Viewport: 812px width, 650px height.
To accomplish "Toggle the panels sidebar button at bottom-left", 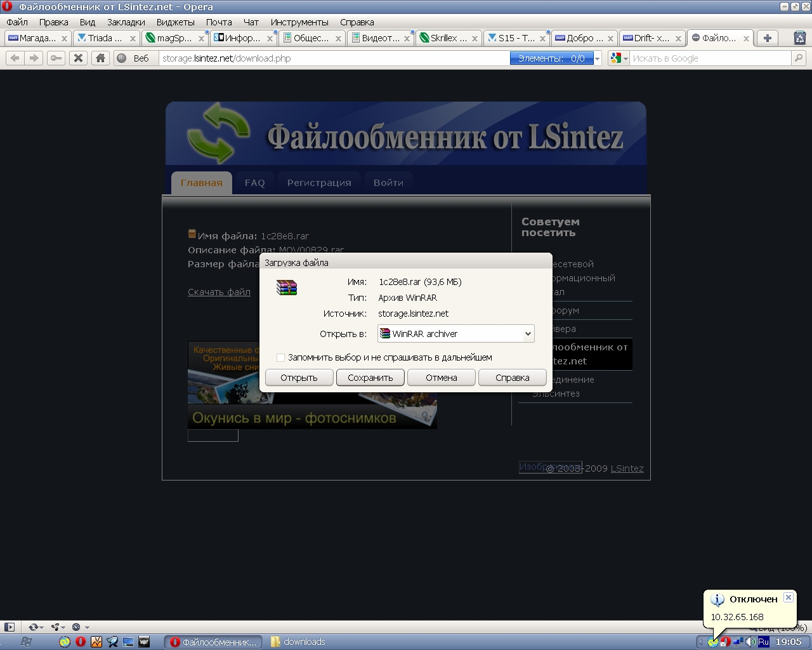I will click(x=9, y=627).
